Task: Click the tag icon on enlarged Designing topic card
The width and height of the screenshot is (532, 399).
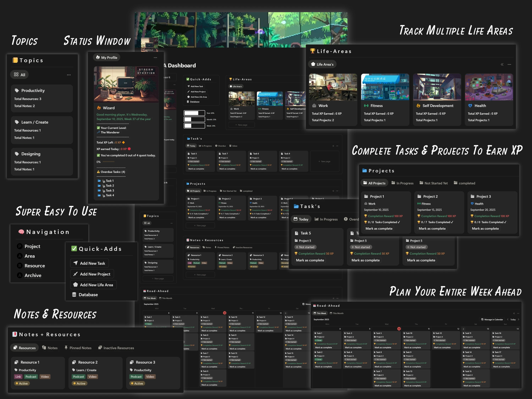Action: (17, 154)
